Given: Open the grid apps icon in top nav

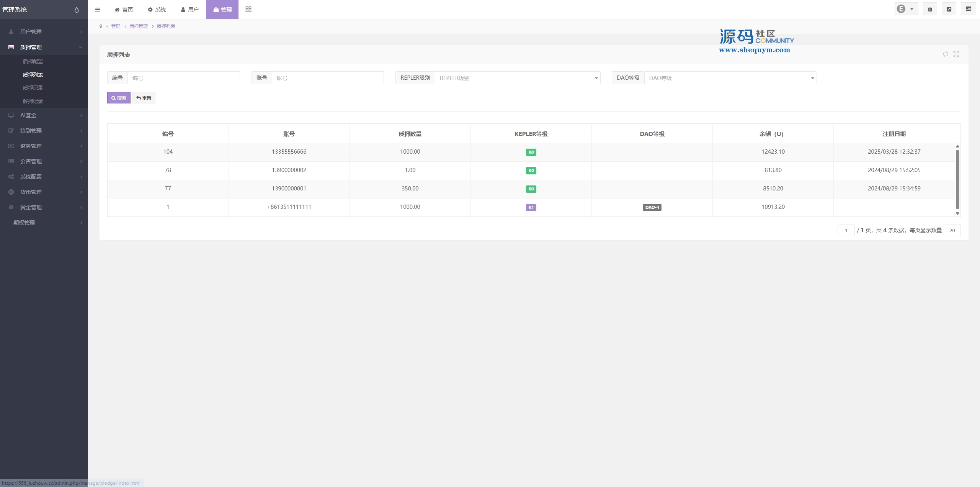Looking at the screenshot, I should point(248,9).
